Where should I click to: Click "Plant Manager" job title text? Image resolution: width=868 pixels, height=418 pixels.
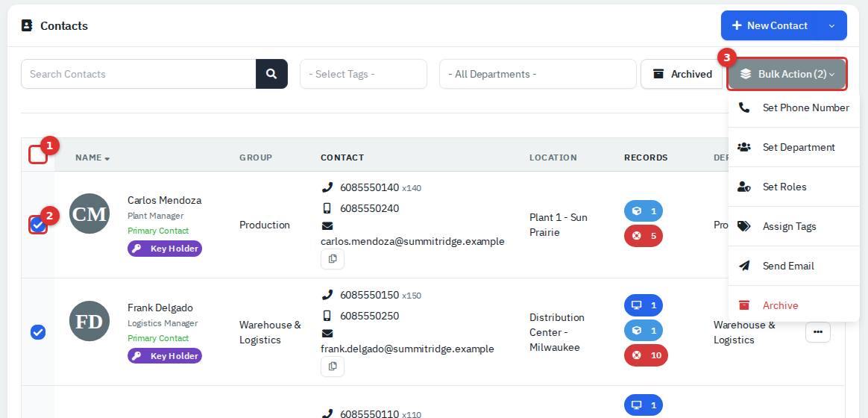156,216
